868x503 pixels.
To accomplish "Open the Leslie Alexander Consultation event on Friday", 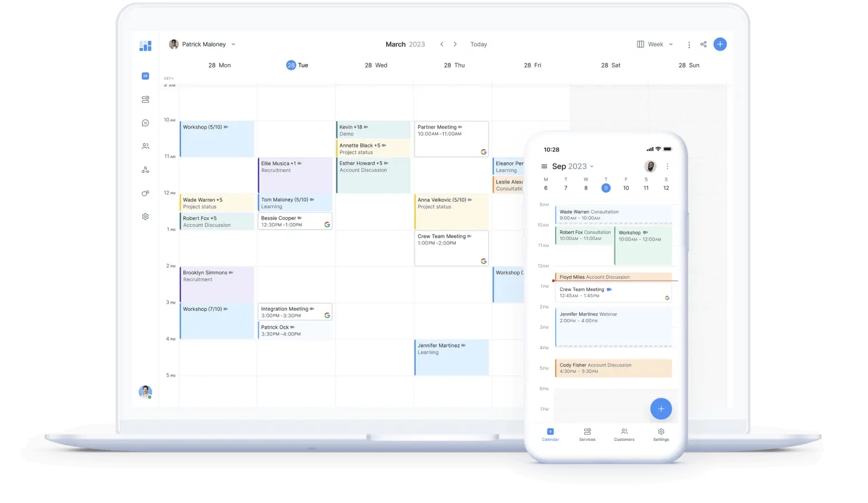I will (x=508, y=185).
